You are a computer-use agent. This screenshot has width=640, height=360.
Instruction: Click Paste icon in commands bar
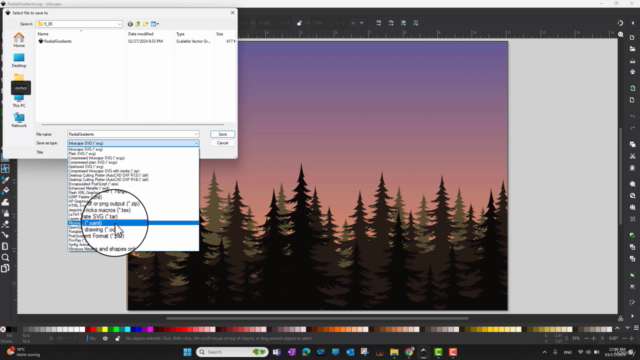[633, 168]
